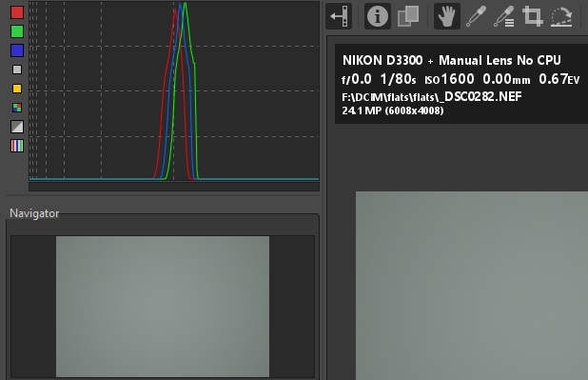
Task: Toggle the green histogram channel
Action: (17, 31)
